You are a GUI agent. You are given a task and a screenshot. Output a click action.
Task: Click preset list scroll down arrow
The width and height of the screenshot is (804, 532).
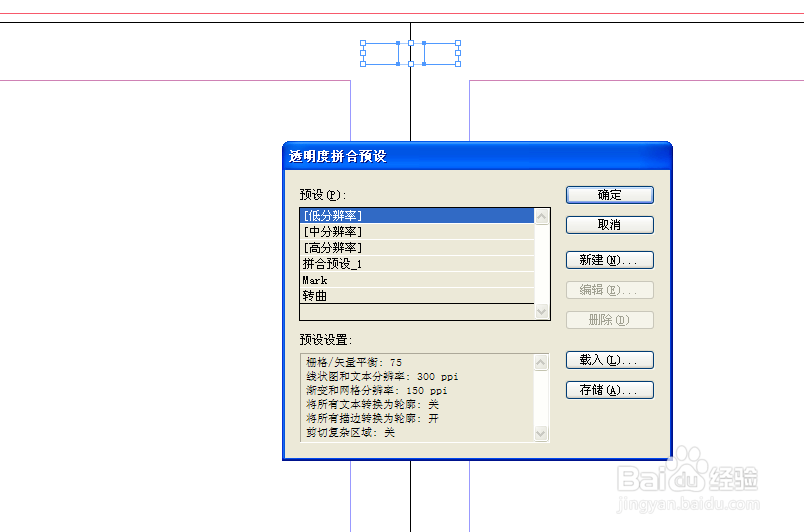click(541, 311)
